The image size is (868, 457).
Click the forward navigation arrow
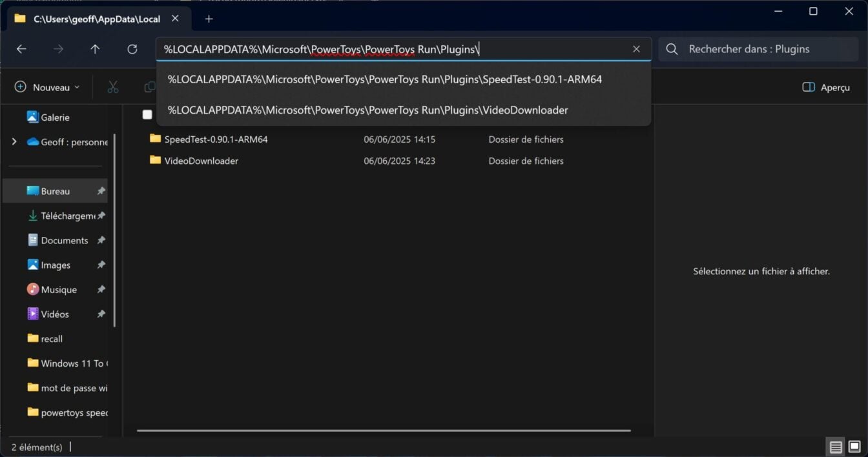59,49
